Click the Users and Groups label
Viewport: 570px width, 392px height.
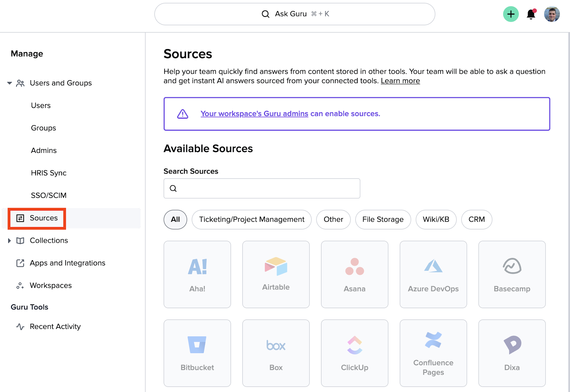pyautogui.click(x=61, y=83)
